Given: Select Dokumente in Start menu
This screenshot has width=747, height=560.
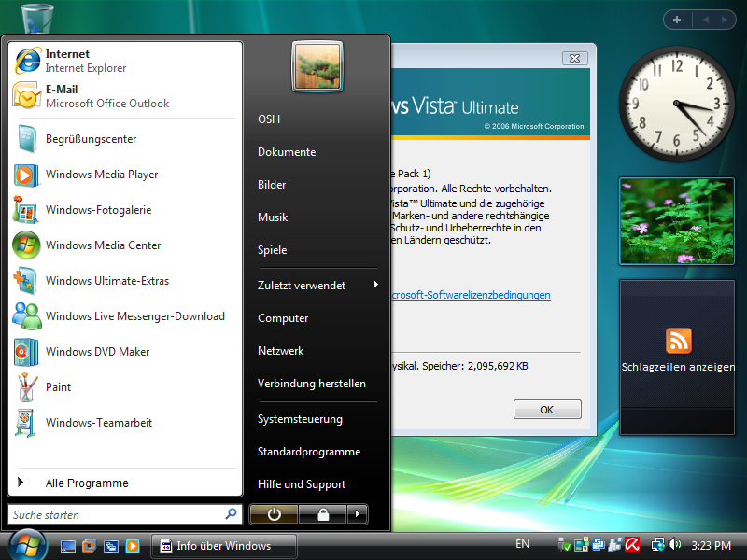Looking at the screenshot, I should (x=287, y=152).
